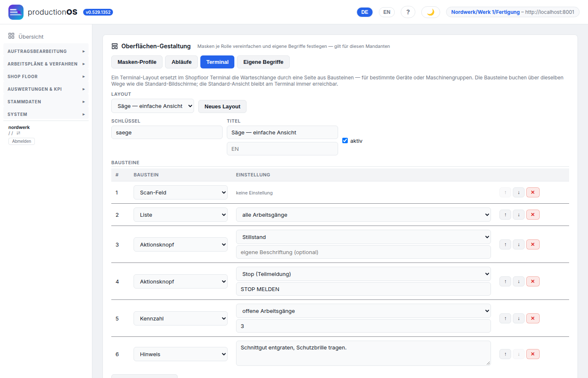Image resolution: width=588 pixels, height=378 pixels.
Task: Select the Terminal tab
Action: pyautogui.click(x=217, y=62)
